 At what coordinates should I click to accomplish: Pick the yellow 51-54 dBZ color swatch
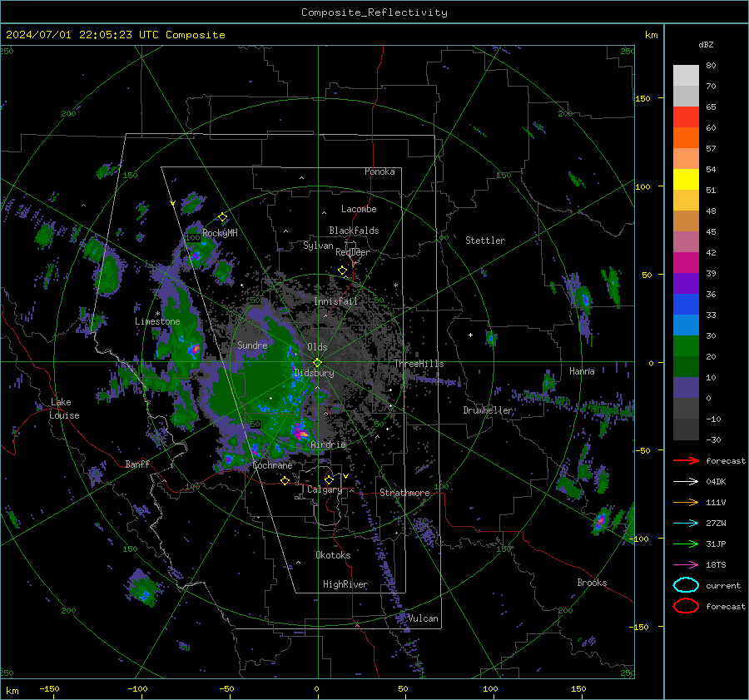click(x=686, y=180)
